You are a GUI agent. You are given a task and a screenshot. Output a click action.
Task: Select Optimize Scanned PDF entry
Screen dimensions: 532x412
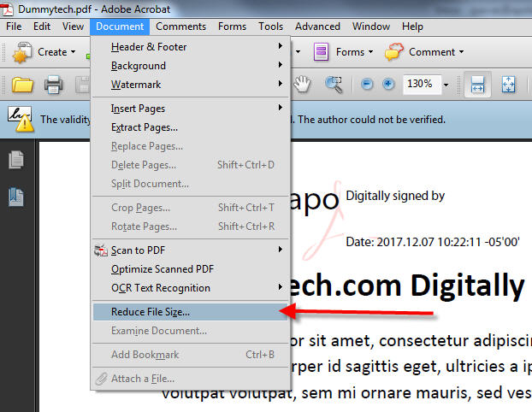click(191, 269)
